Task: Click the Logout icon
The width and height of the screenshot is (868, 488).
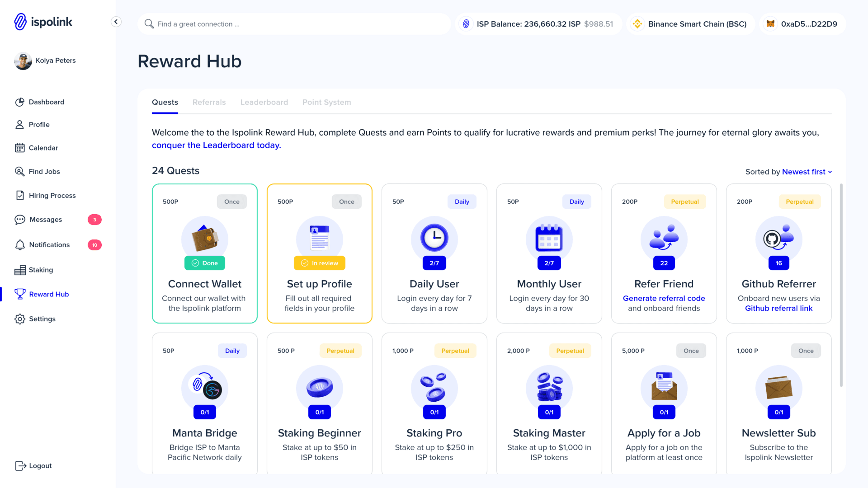Action: point(20,466)
